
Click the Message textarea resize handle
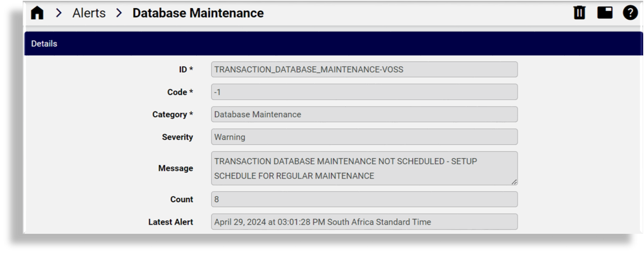click(514, 183)
